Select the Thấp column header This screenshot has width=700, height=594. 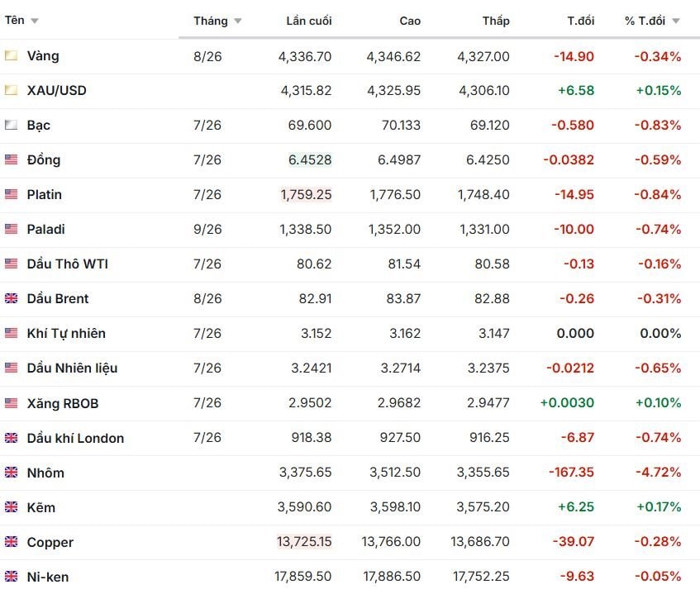[496, 21]
